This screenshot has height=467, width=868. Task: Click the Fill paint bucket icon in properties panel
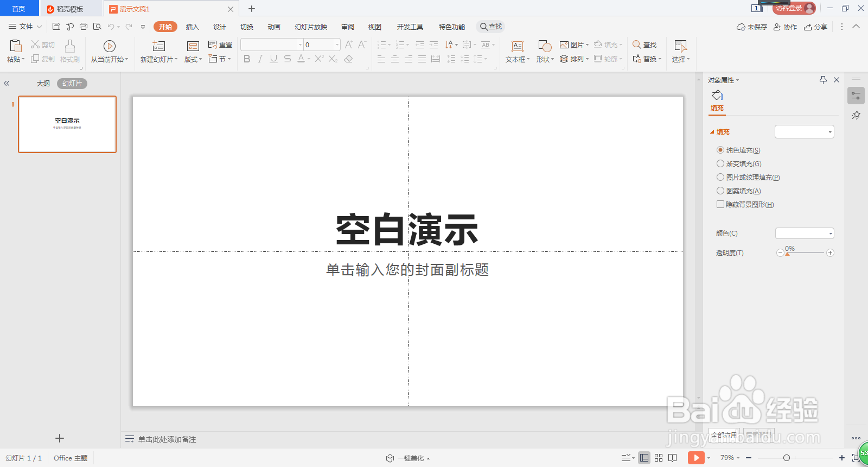[x=717, y=96]
